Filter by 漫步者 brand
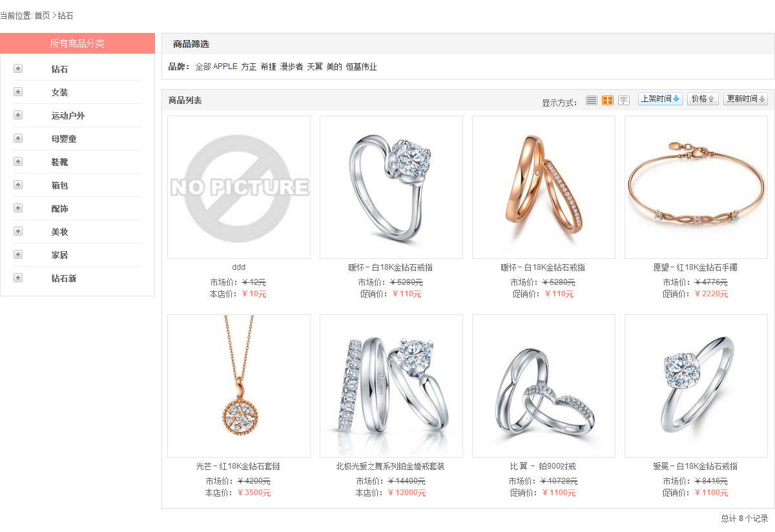 pyautogui.click(x=291, y=66)
